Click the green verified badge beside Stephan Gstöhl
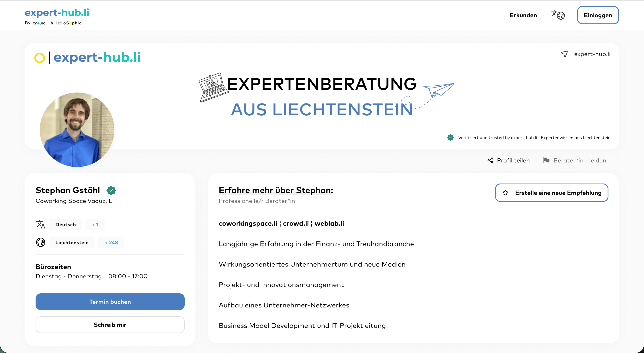The height and width of the screenshot is (353, 644). pos(111,191)
